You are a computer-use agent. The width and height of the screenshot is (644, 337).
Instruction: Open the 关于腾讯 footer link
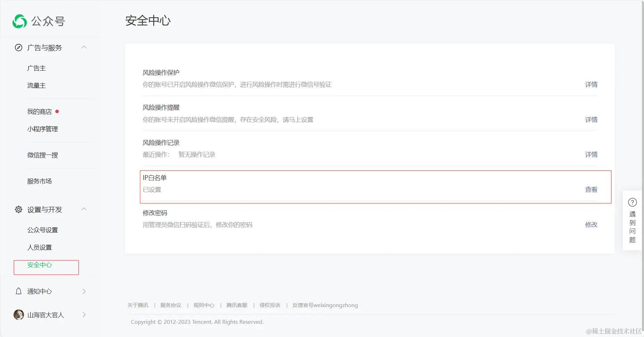click(x=138, y=305)
